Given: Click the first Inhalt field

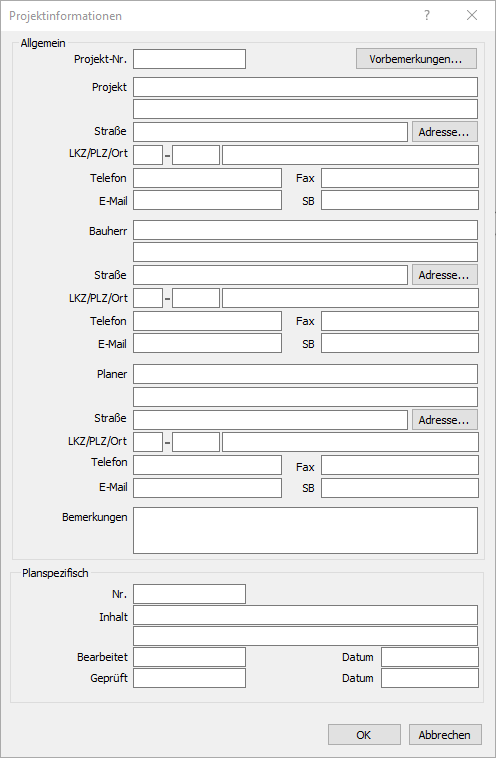Looking at the screenshot, I should tap(306, 615).
